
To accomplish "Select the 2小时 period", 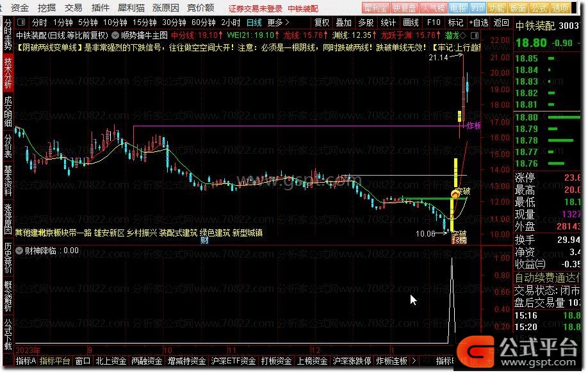I will (231, 22).
